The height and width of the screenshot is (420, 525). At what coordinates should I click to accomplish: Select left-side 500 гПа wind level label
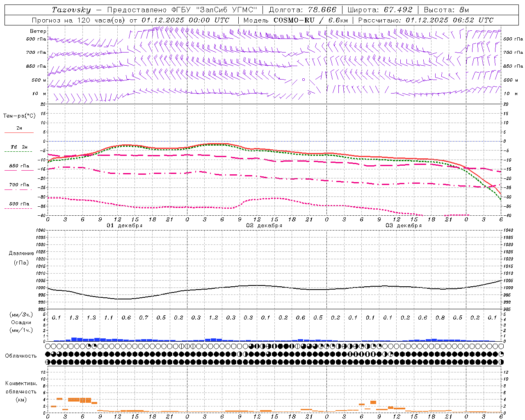click(36, 39)
